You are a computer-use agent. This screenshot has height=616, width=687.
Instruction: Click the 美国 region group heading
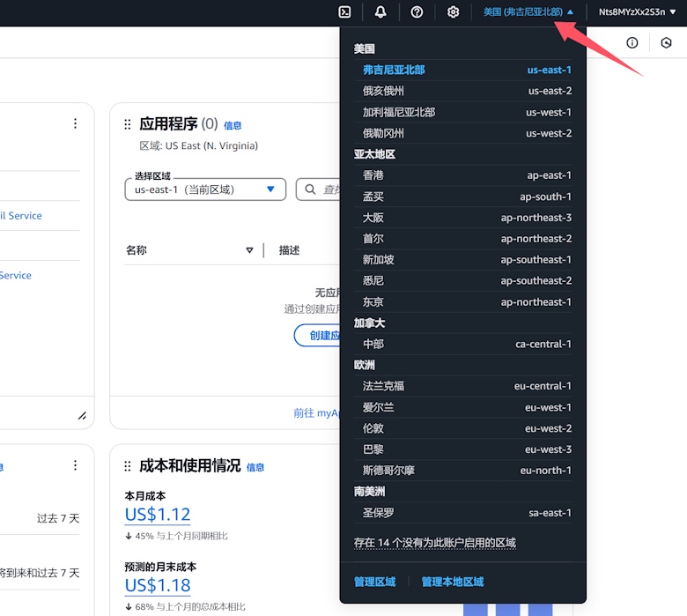point(364,48)
